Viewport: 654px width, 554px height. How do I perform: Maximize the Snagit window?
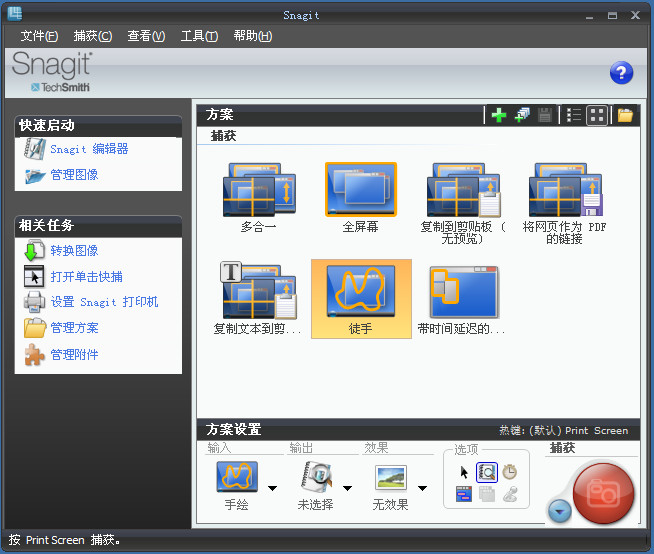click(x=612, y=16)
